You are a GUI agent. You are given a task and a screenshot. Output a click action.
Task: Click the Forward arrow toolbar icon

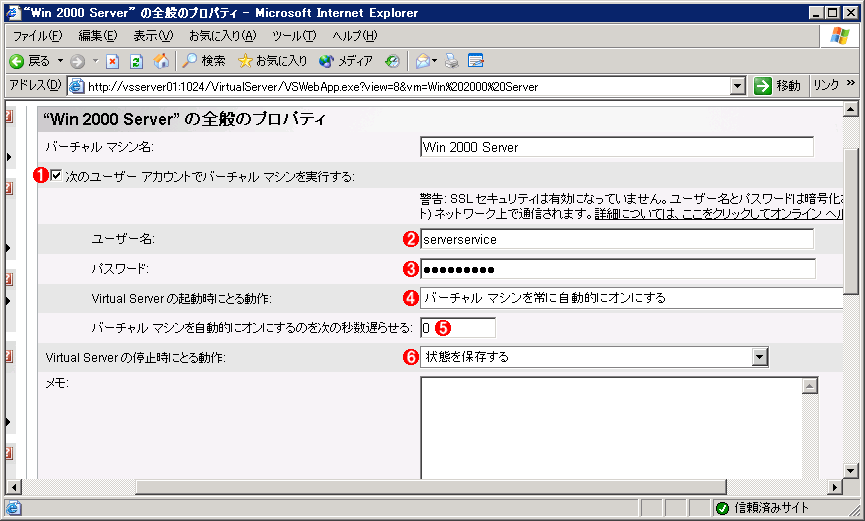pos(78,61)
